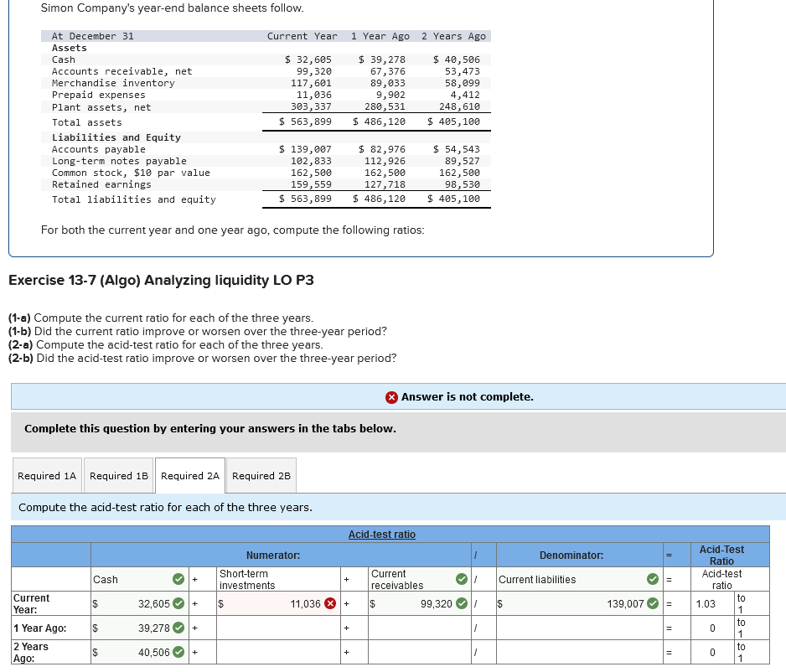Click 1 Year Ago short-term investments empty field
Screen dimensions: 786x672
[x=278, y=628]
